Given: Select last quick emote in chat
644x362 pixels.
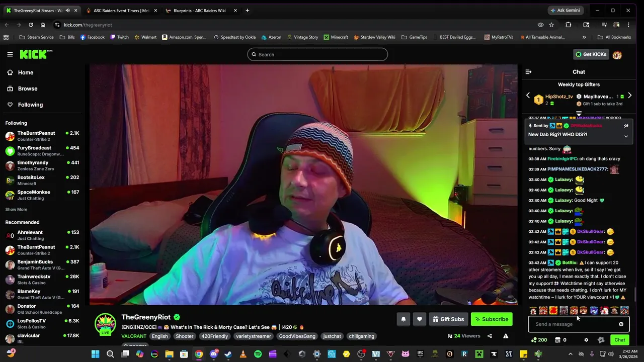Looking at the screenshot, I should (624, 311).
